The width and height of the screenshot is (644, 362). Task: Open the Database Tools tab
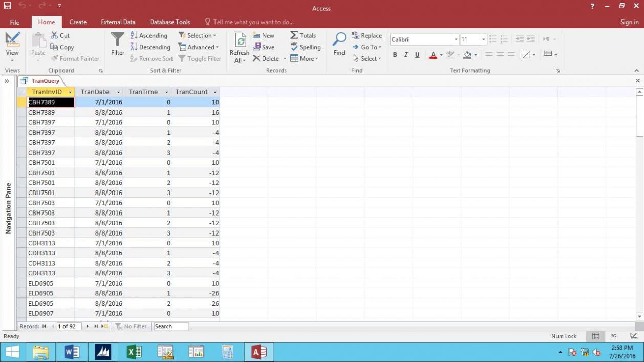pos(169,22)
